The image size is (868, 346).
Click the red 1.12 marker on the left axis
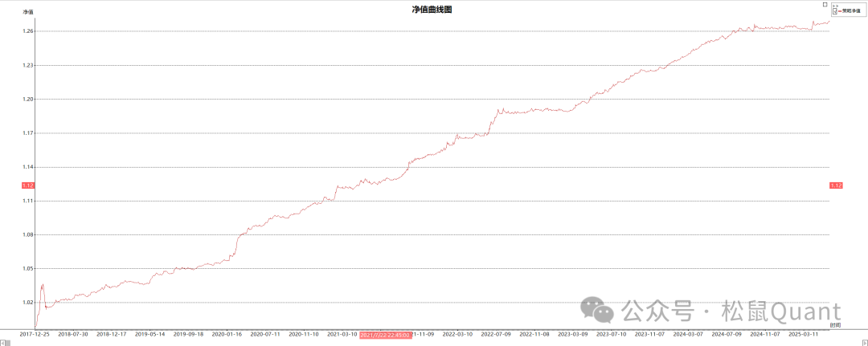[x=27, y=185]
